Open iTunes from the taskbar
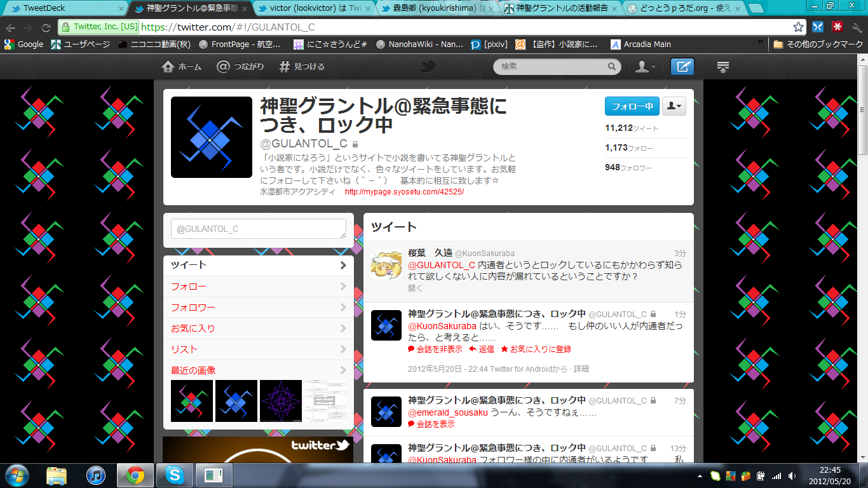868x488 pixels. (96, 475)
